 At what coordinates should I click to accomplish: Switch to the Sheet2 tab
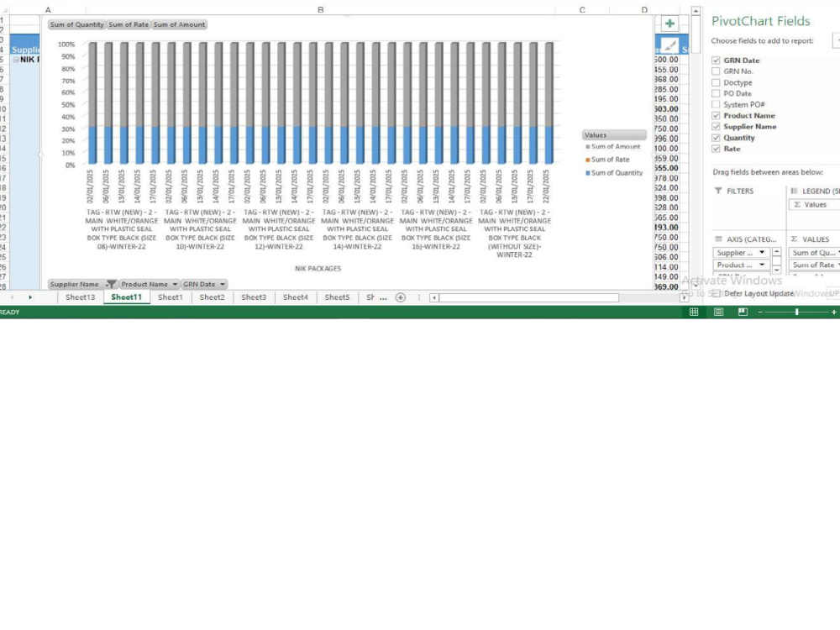[213, 297]
